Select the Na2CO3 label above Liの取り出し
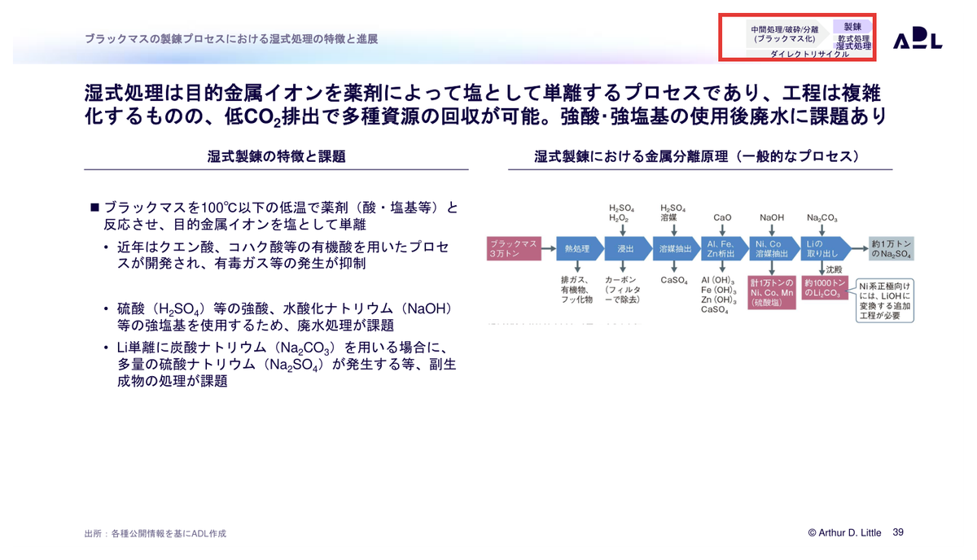Viewport: 977px width, 560px height. 822,218
